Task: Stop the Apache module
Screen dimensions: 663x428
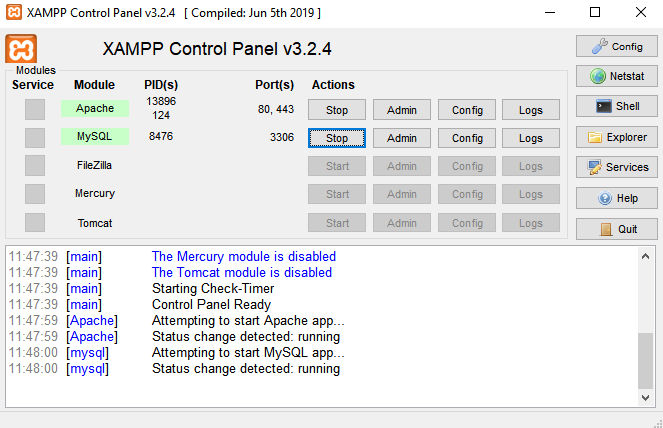Action: point(337,110)
